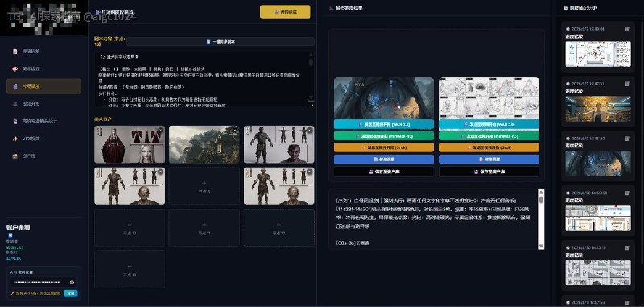Click the one-click sync script button
This screenshot has width=644, height=307.
point(221,42)
